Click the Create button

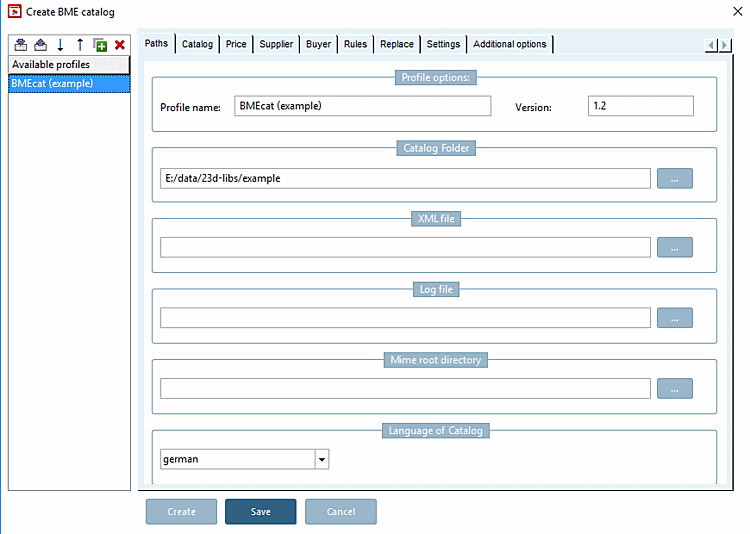pos(181,512)
